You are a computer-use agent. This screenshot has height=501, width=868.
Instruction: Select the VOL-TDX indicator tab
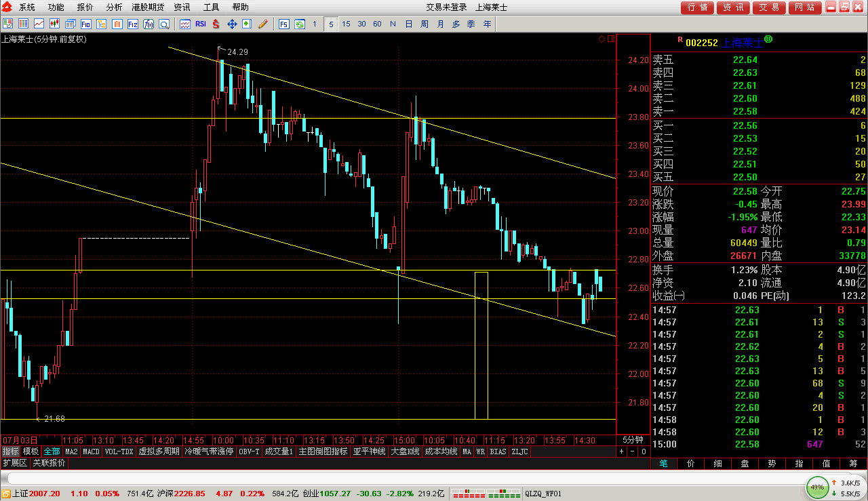coord(119,452)
